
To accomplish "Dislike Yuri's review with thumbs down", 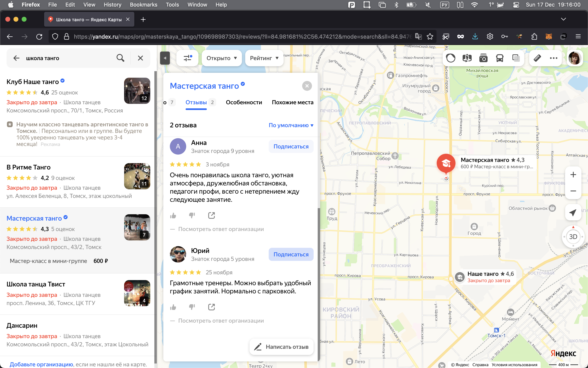I will coord(192,307).
